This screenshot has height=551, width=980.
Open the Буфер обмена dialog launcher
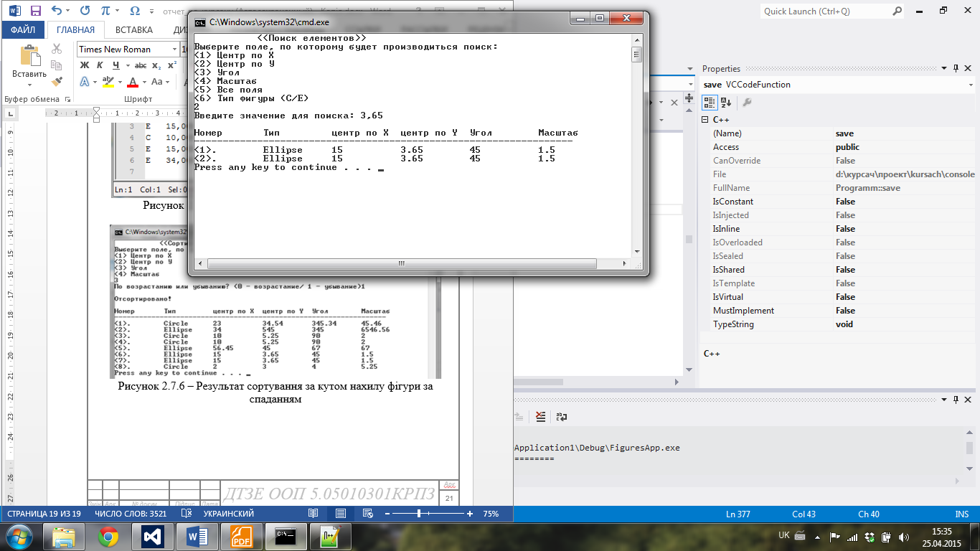(67, 99)
